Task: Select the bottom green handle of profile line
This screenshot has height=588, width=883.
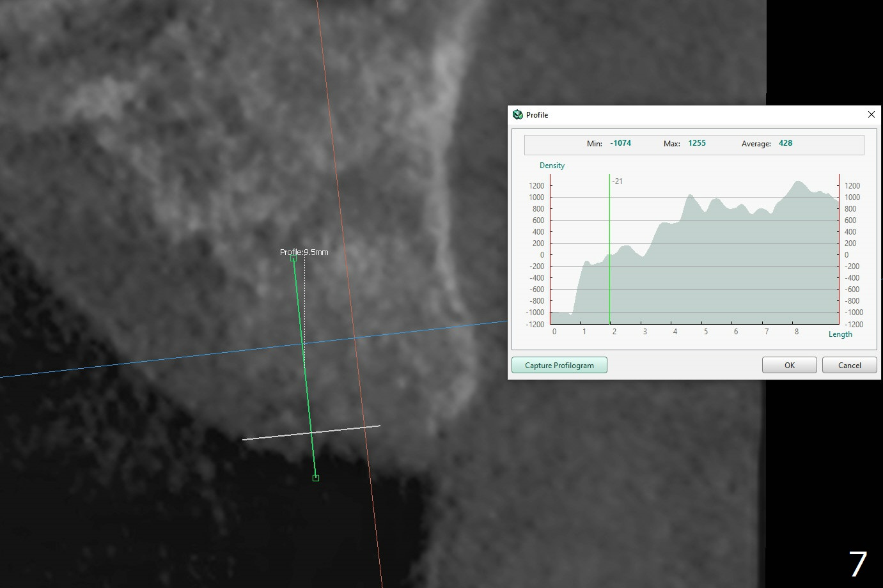Action: pos(316,478)
